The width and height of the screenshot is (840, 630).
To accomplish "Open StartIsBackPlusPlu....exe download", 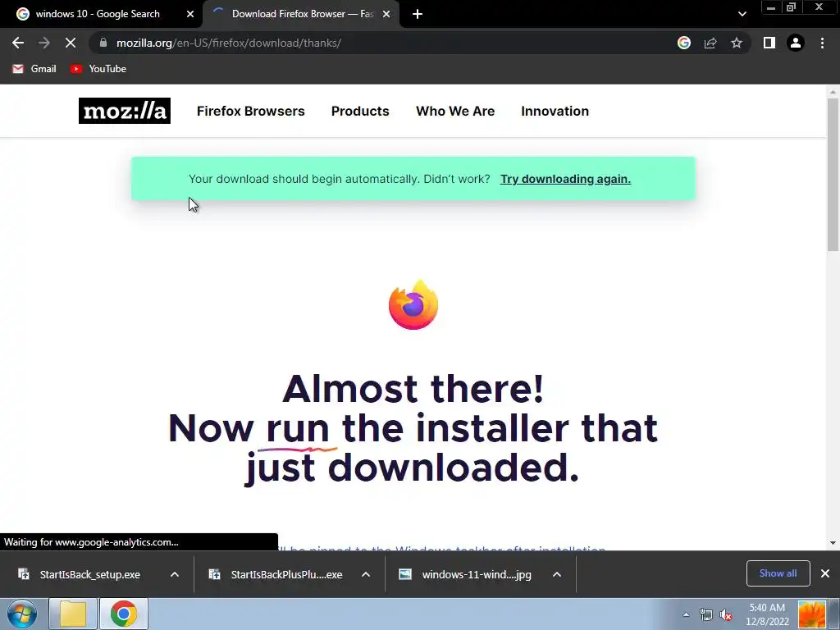I will point(286,574).
